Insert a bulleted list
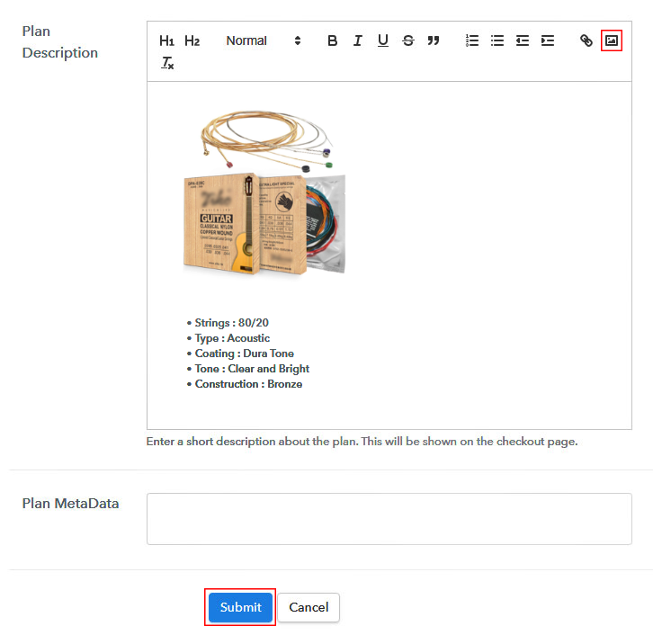The width and height of the screenshot is (653, 644). pyautogui.click(x=497, y=40)
